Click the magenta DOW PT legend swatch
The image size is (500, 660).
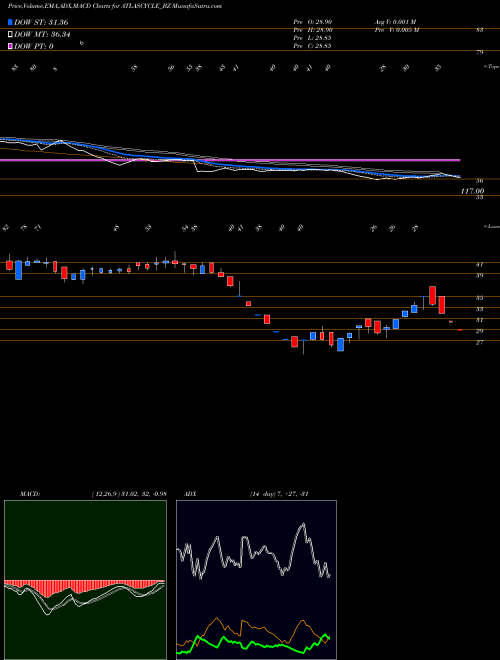[x=10, y=46]
